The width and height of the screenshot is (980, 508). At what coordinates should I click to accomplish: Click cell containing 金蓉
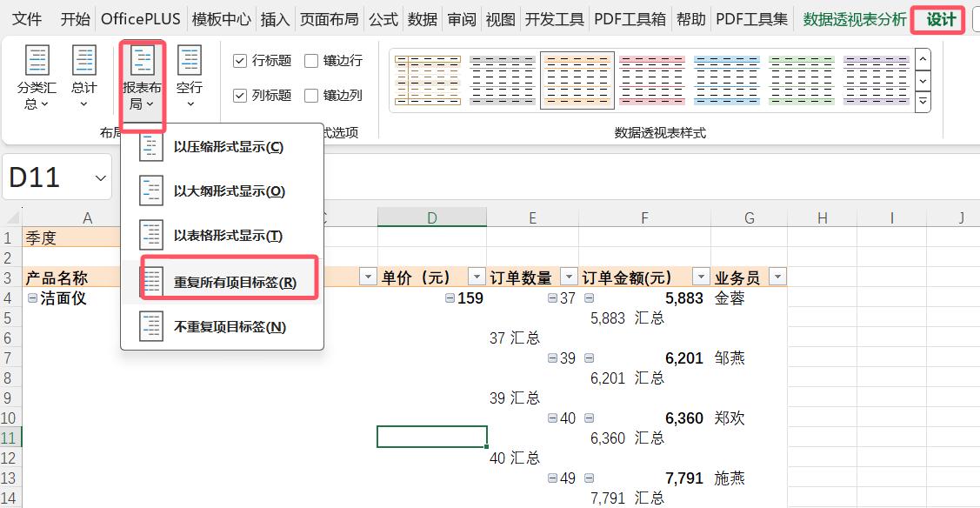pyautogui.click(x=749, y=298)
